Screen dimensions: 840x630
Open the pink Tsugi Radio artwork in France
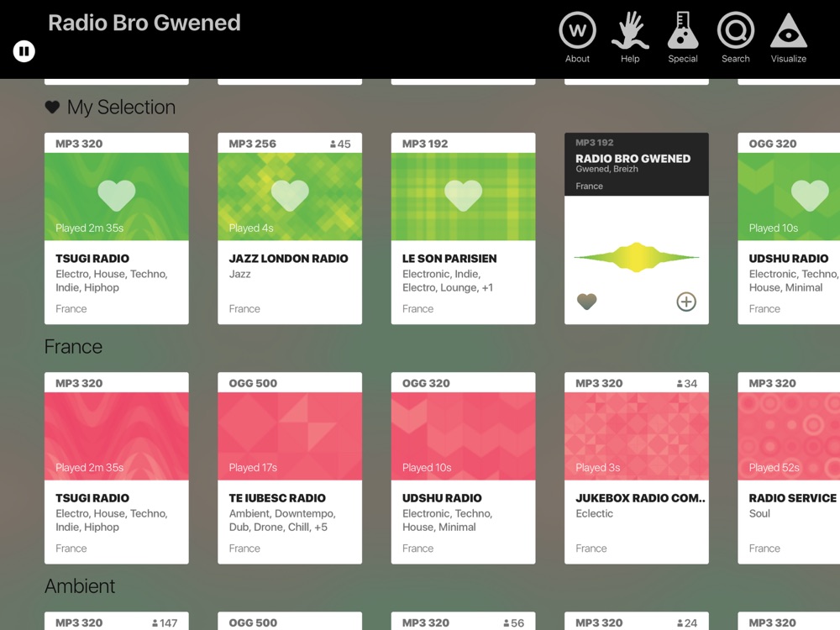(116, 436)
